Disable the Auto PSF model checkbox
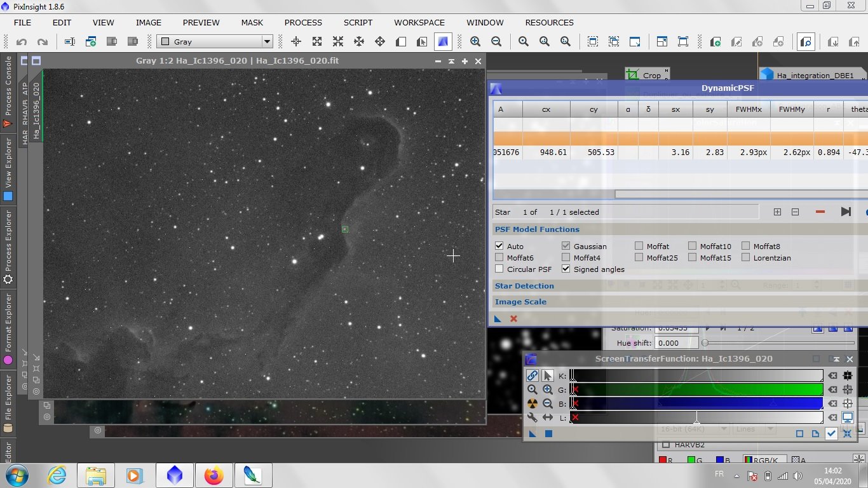This screenshot has height=488, width=868. 499,247
